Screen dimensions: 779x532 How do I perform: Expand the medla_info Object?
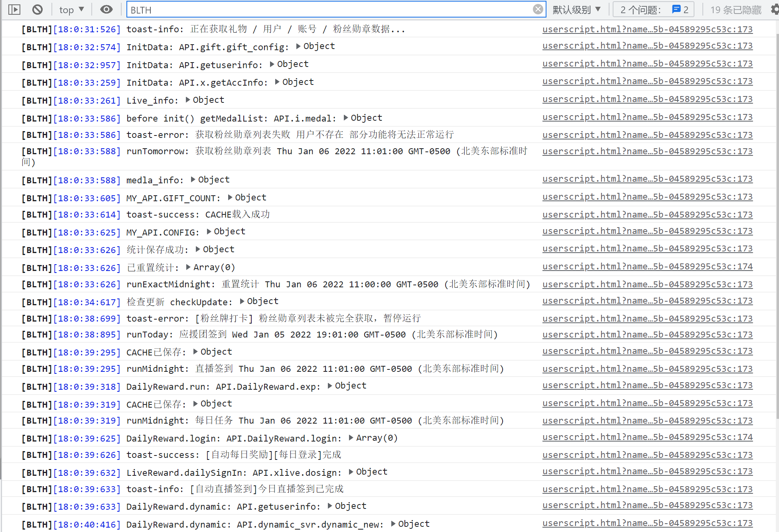pyautogui.click(x=193, y=179)
